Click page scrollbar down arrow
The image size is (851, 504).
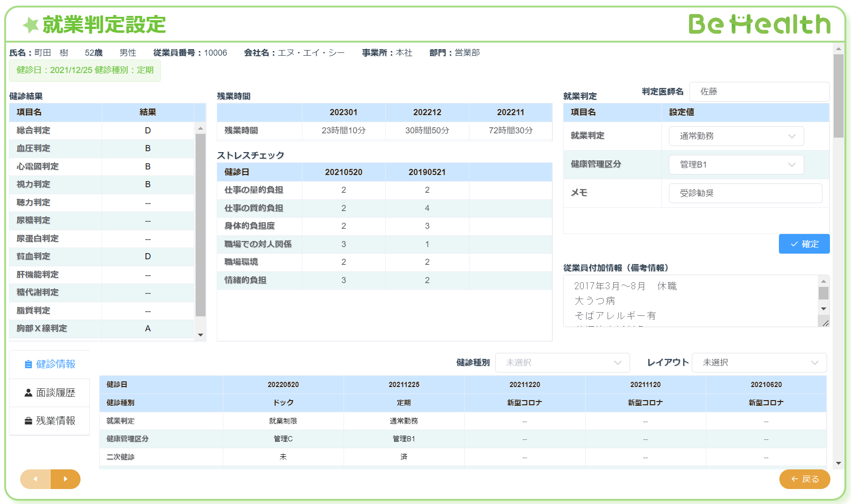click(838, 463)
